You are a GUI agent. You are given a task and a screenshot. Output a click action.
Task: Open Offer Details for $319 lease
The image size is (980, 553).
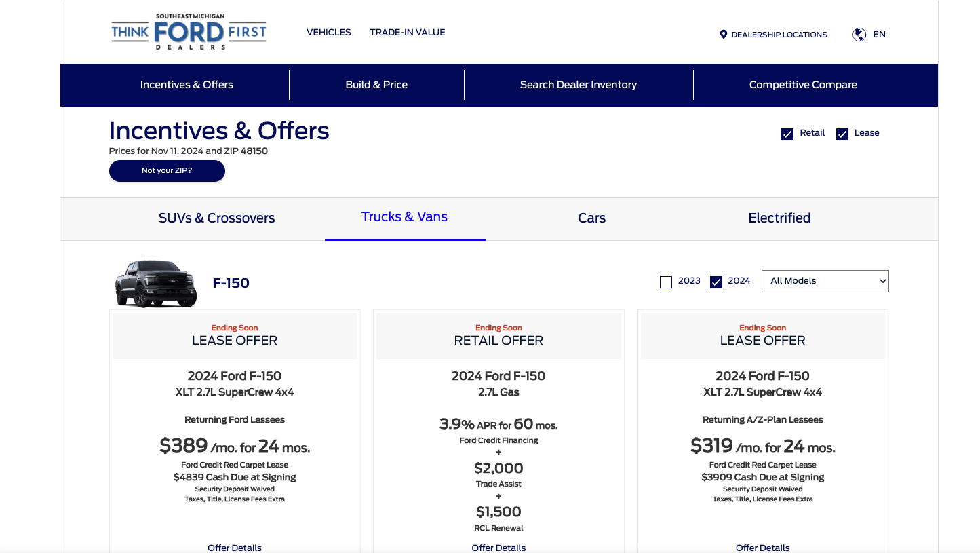tap(763, 548)
